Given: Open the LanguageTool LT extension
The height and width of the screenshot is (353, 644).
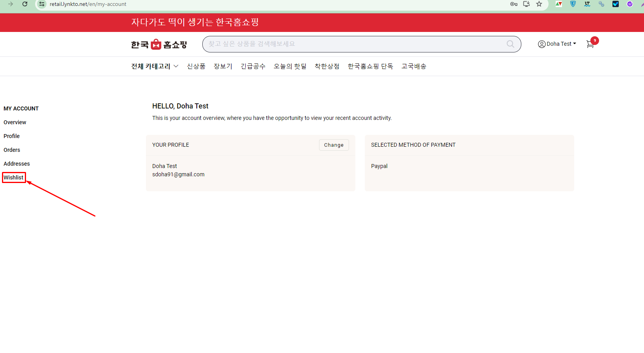Looking at the screenshot, I should [587, 4].
